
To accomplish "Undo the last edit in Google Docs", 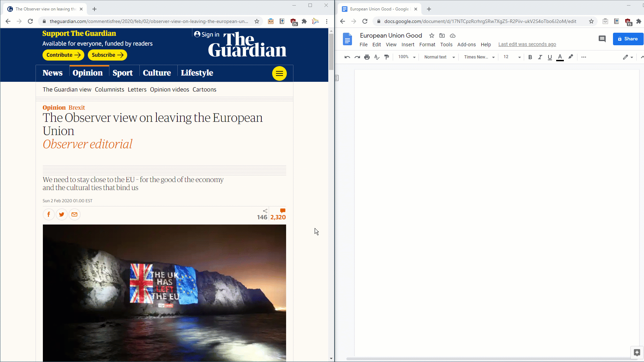I will point(347,57).
